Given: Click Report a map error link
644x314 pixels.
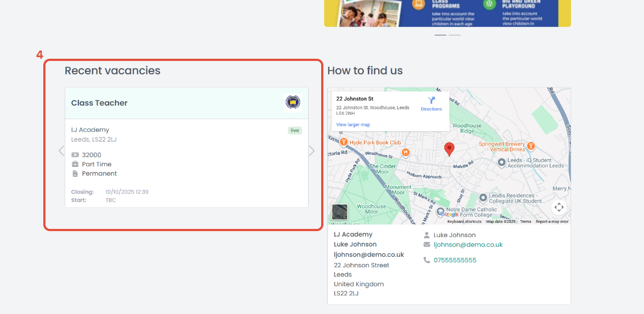Looking at the screenshot, I should tap(552, 221).
